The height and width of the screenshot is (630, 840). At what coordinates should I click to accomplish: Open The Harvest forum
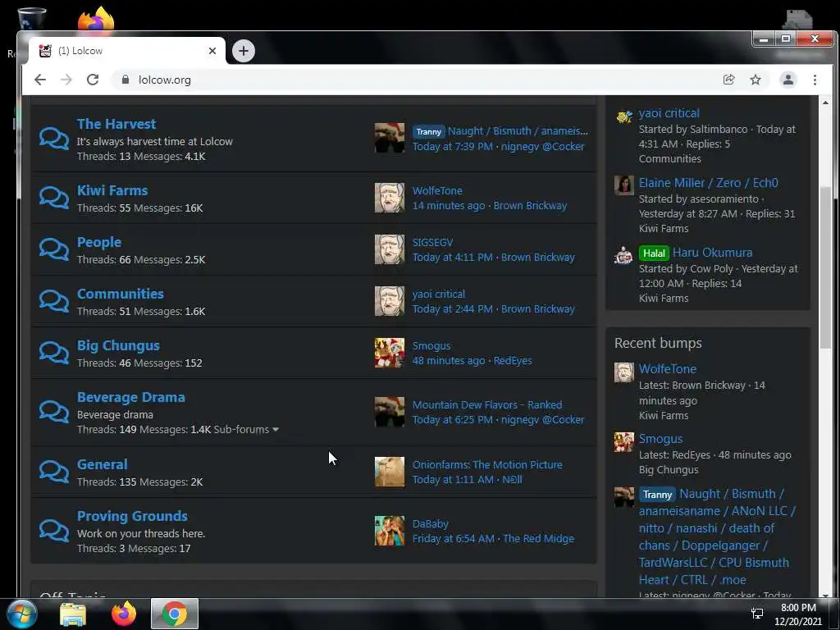[x=116, y=124]
